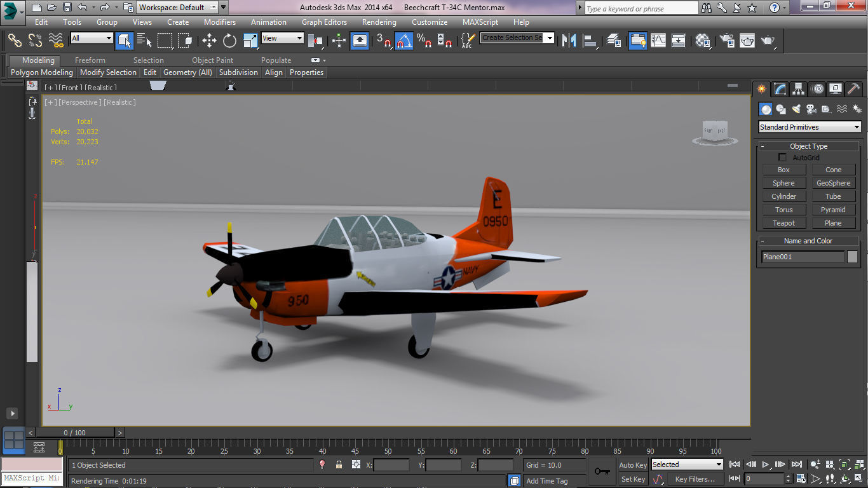This screenshot has height=488, width=868.
Task: Activate the Select and Manipulate tool
Action: (339, 41)
